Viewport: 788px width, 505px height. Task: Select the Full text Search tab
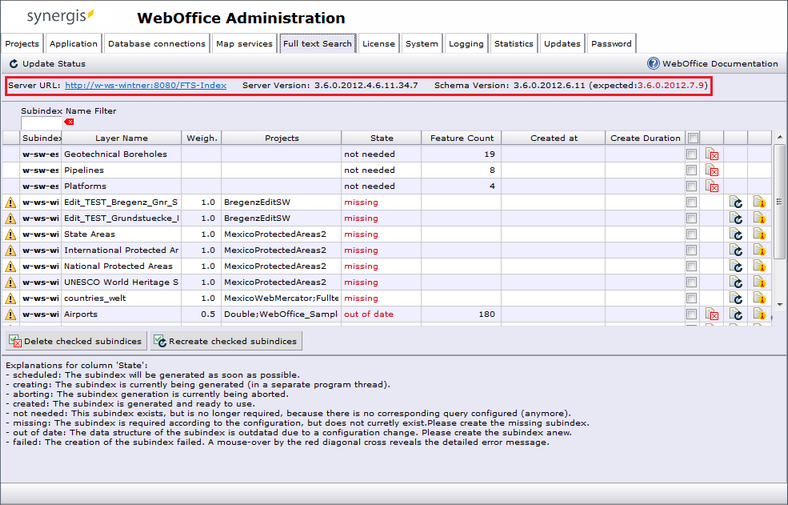[318, 44]
